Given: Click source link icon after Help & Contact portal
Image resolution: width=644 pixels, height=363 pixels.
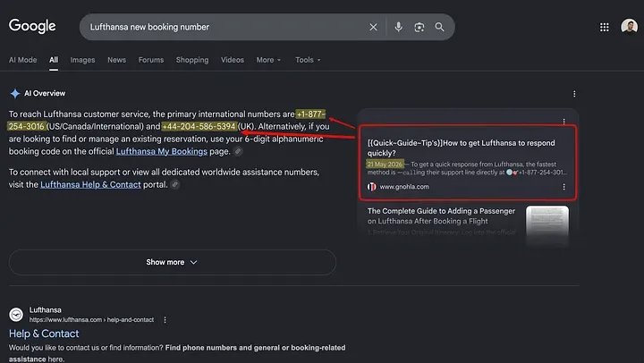Looking at the screenshot, I should click(175, 185).
